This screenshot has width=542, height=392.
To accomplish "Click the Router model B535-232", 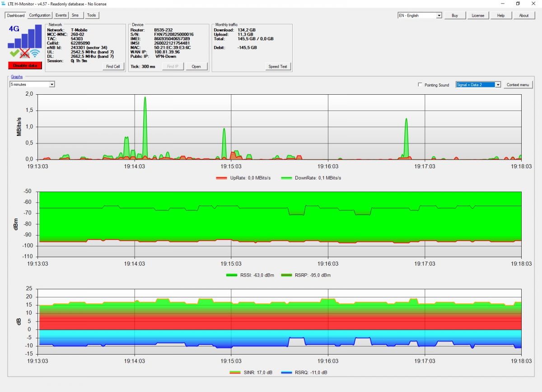I will (164, 30).
